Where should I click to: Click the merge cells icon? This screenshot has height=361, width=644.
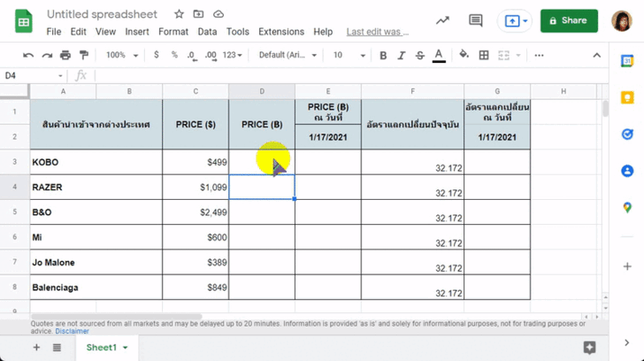pyautogui.click(x=503, y=55)
